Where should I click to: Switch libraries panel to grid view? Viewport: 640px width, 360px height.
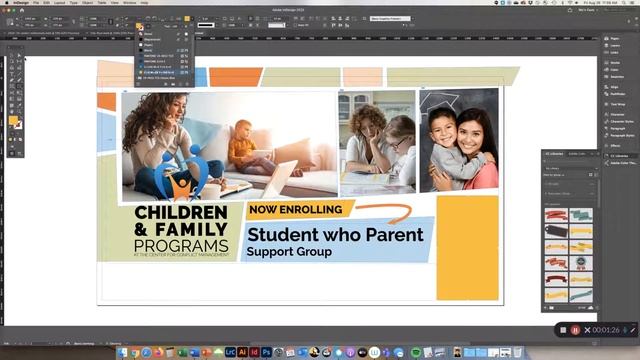pyautogui.click(x=590, y=175)
